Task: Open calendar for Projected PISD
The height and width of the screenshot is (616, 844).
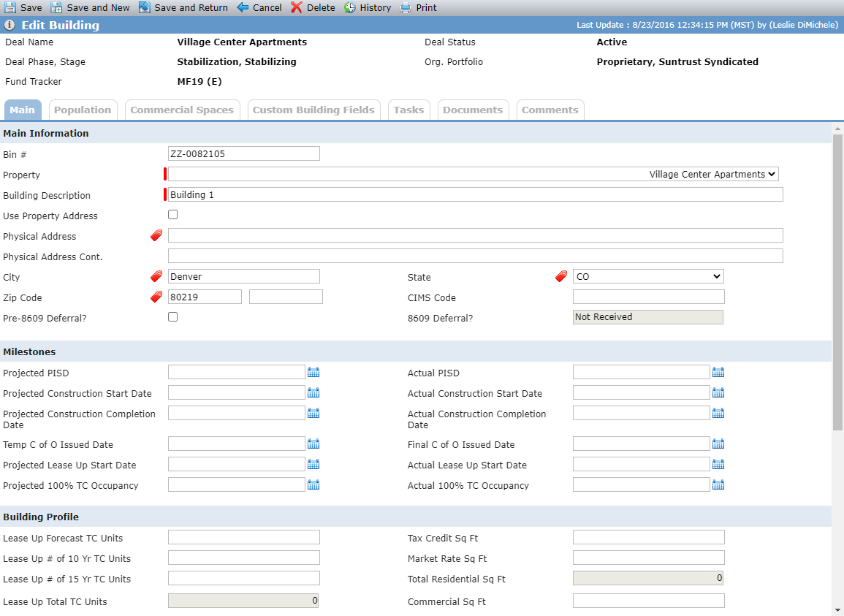Action: (313, 372)
